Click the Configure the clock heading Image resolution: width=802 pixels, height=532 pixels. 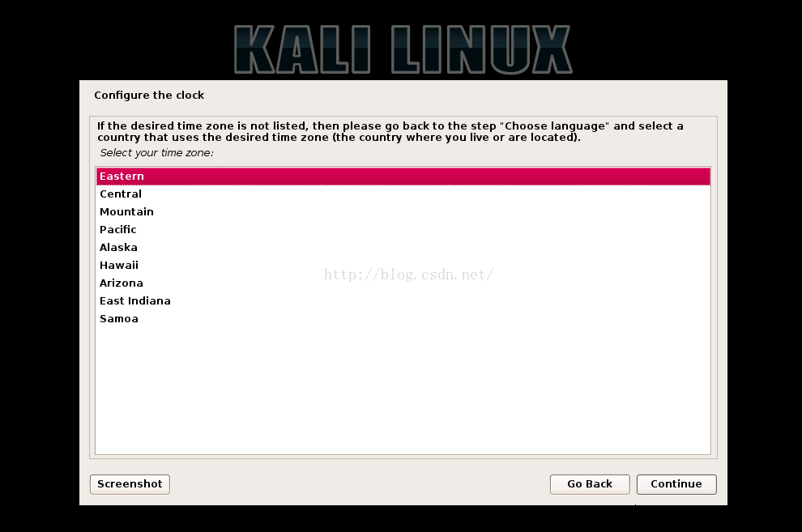149,96
